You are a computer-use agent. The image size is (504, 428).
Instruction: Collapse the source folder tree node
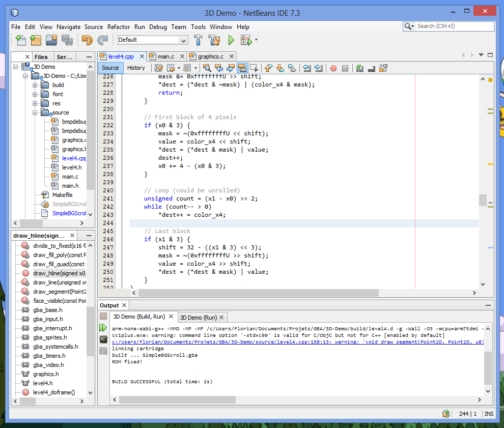click(35, 112)
